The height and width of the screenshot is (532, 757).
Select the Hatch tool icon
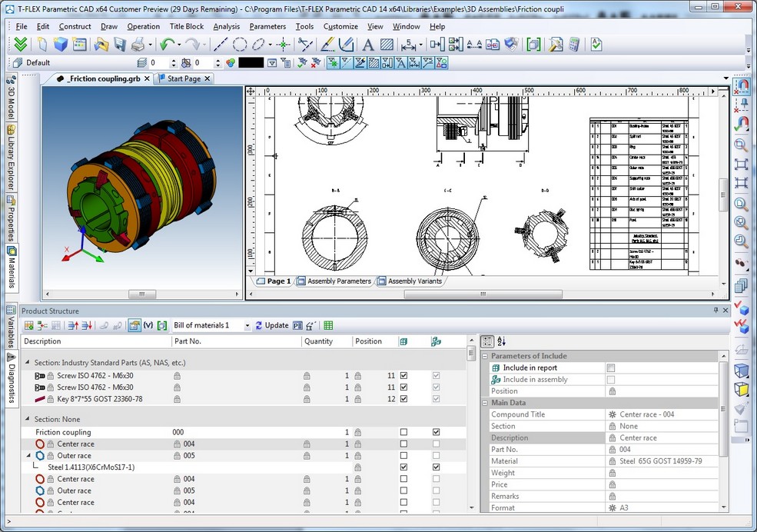pos(387,45)
